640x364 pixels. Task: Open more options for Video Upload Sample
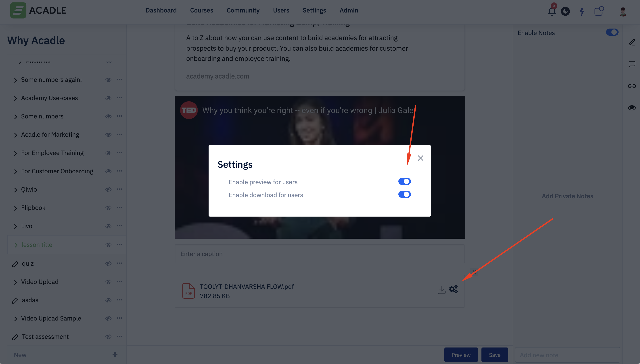[x=119, y=318]
